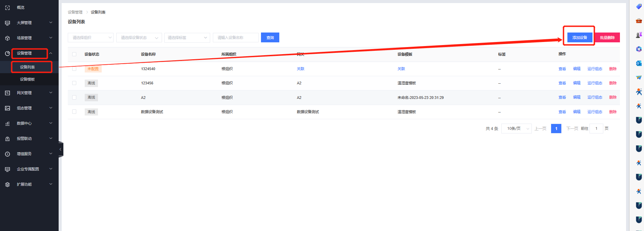The height and width of the screenshot is (231, 644).
Task: Click the 扩展功能 layers icon
Action: point(7,185)
